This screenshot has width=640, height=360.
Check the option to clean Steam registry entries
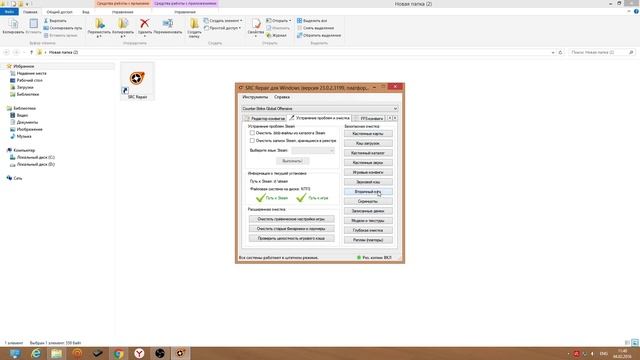click(x=252, y=140)
